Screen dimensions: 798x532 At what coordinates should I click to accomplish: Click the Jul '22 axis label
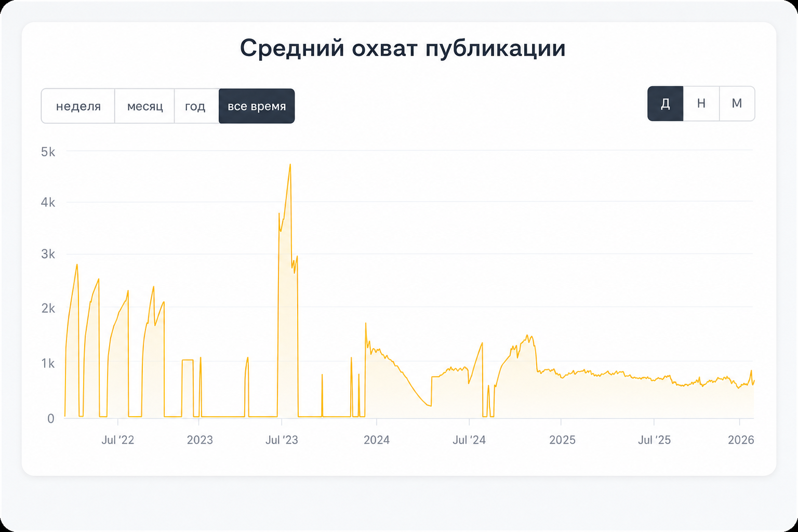pyautogui.click(x=118, y=440)
